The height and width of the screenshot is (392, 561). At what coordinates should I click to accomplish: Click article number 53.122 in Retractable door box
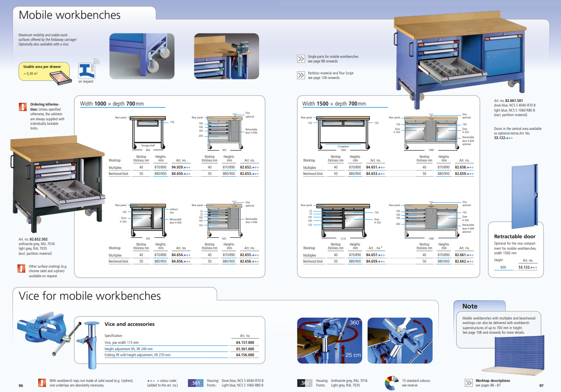[x=527, y=267]
